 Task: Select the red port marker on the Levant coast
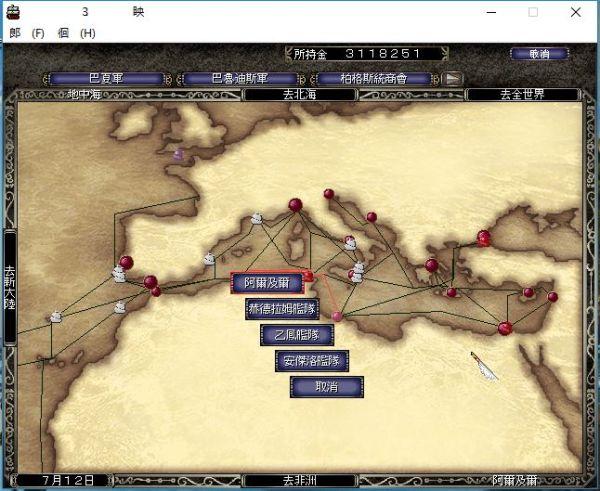tap(553, 297)
